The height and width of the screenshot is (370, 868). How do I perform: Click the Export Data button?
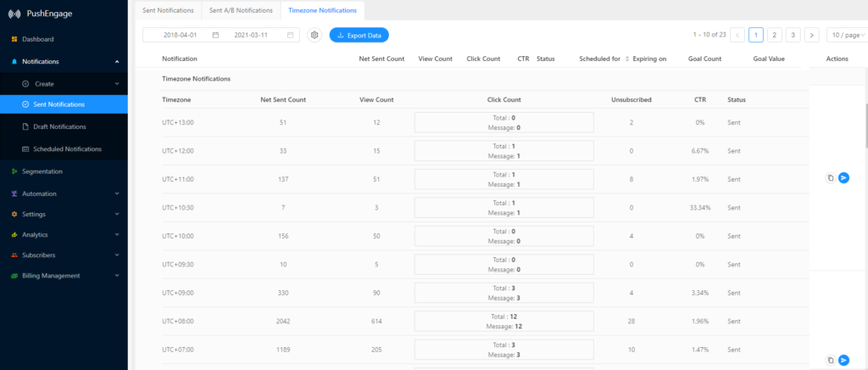[359, 35]
